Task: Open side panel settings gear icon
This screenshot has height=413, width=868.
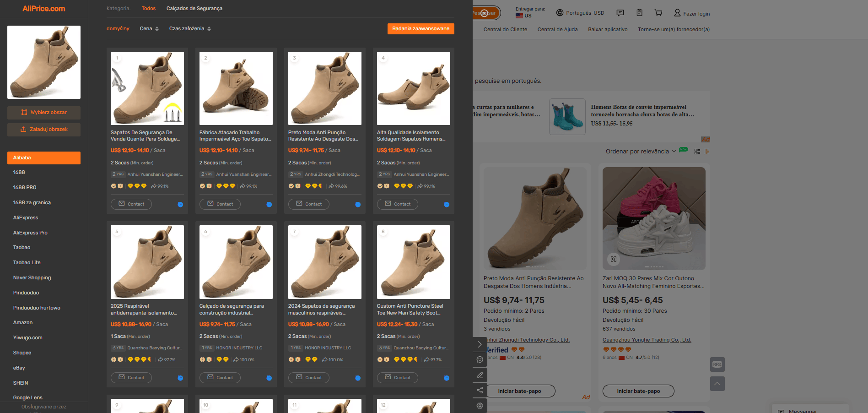Action: [480, 406]
